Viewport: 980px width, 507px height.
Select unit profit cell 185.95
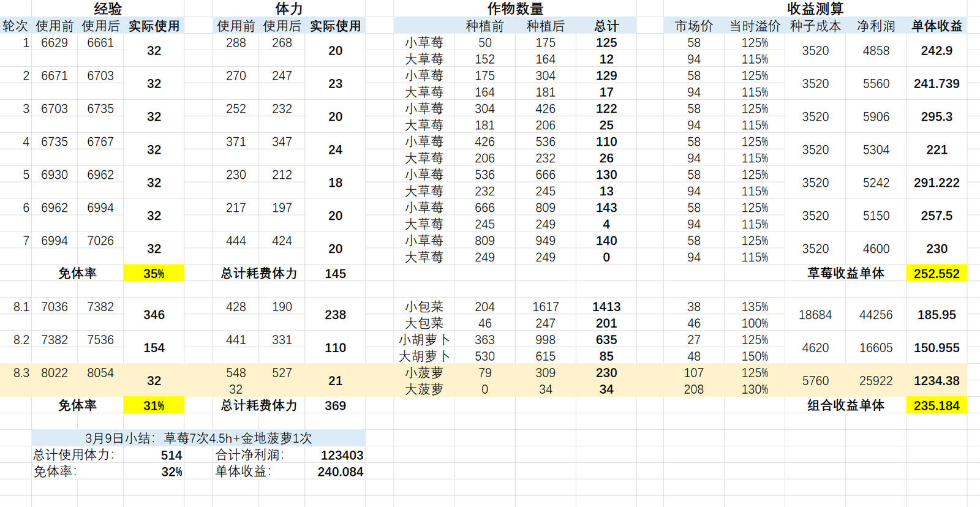(x=937, y=314)
